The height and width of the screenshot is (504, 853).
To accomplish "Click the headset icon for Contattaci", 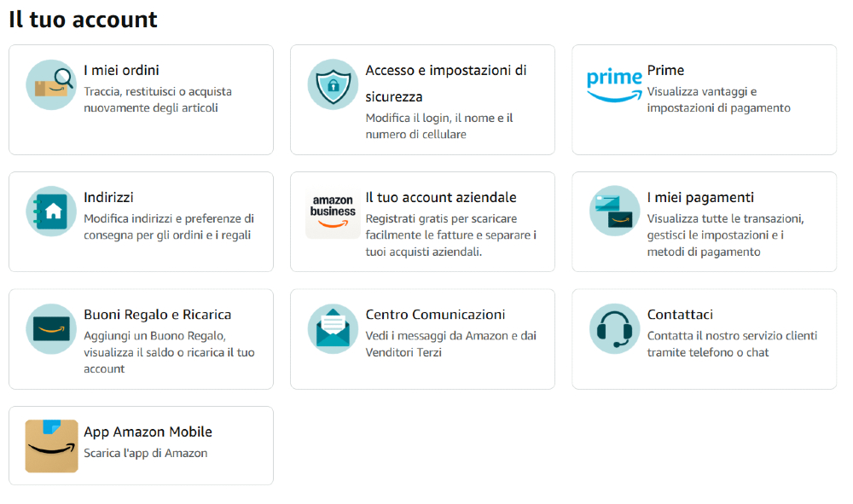I will tap(613, 327).
